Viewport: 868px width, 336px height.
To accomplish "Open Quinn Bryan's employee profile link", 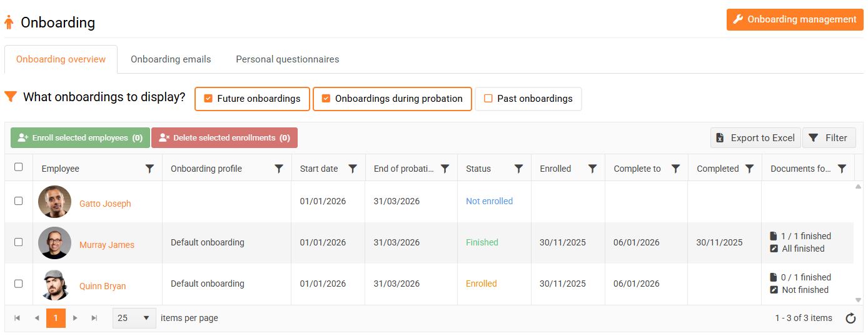I will [103, 286].
